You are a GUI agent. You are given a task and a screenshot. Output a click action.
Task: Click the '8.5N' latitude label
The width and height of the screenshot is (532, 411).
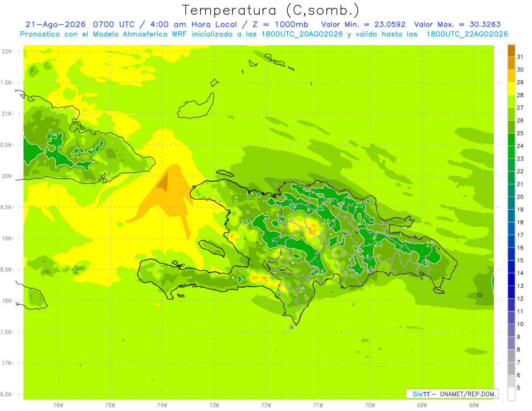[6, 270]
